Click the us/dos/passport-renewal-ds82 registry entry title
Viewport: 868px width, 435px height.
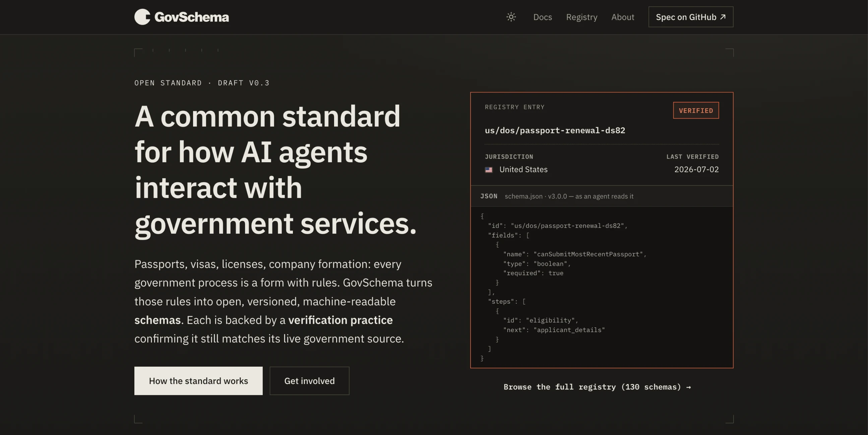tap(555, 130)
